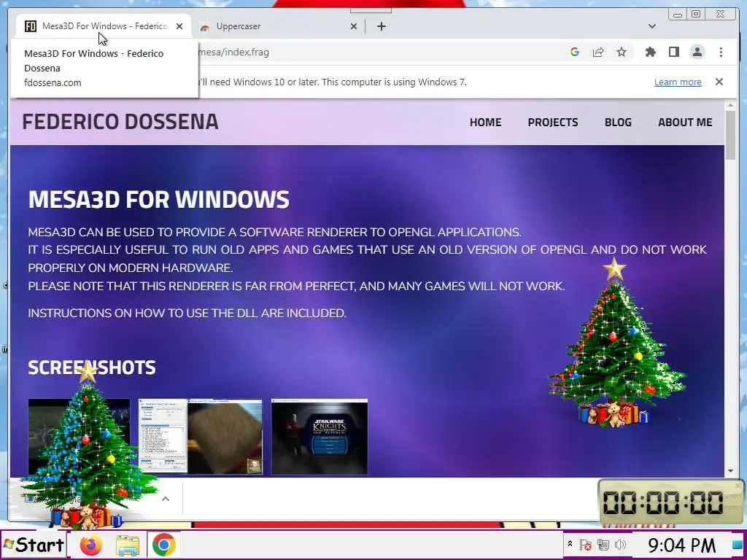
Task: Expand the download item chevron
Action: [166, 499]
